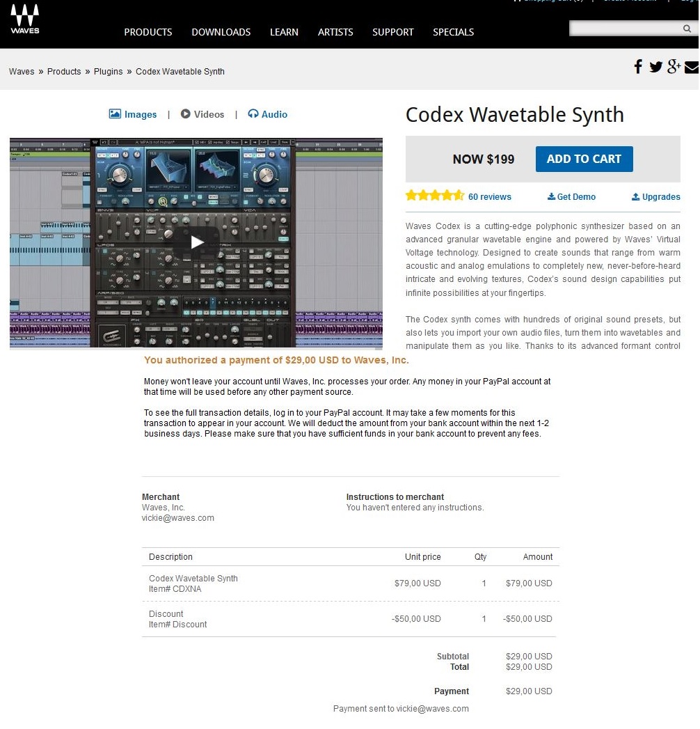Go to Waves breadcrumb link
The width and height of the screenshot is (700, 729).
pos(22,72)
